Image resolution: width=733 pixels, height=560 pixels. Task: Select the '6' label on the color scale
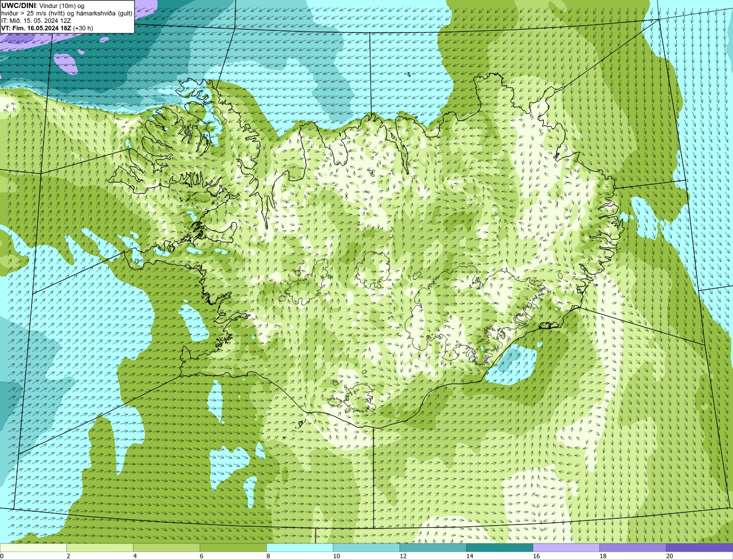[202, 556]
